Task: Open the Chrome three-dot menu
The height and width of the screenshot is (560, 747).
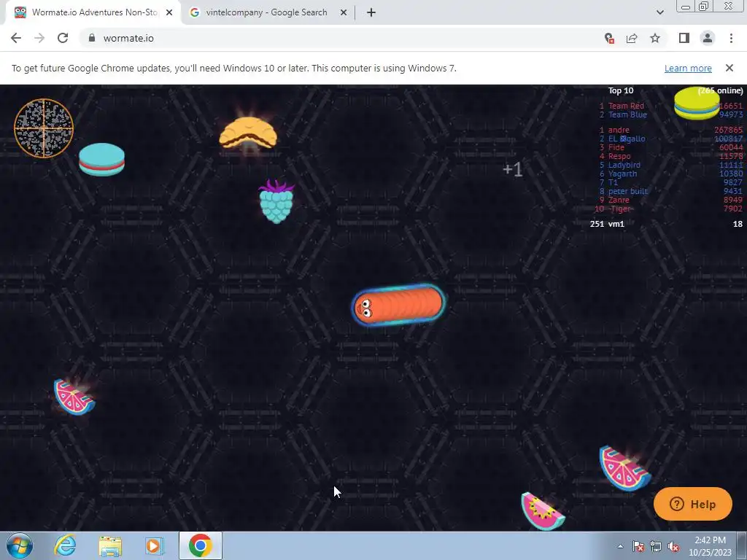Action: click(731, 38)
